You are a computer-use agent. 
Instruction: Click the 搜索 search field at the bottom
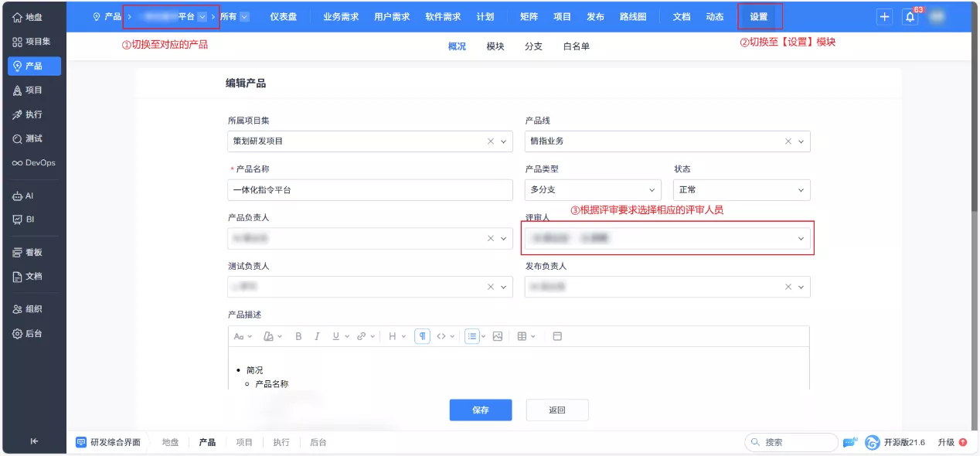pyautogui.click(x=790, y=441)
